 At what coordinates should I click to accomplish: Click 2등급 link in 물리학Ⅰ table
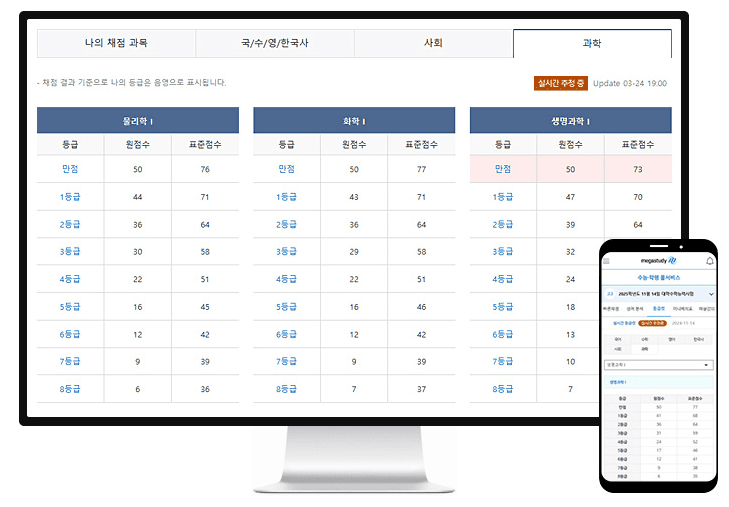pyautogui.click(x=70, y=224)
